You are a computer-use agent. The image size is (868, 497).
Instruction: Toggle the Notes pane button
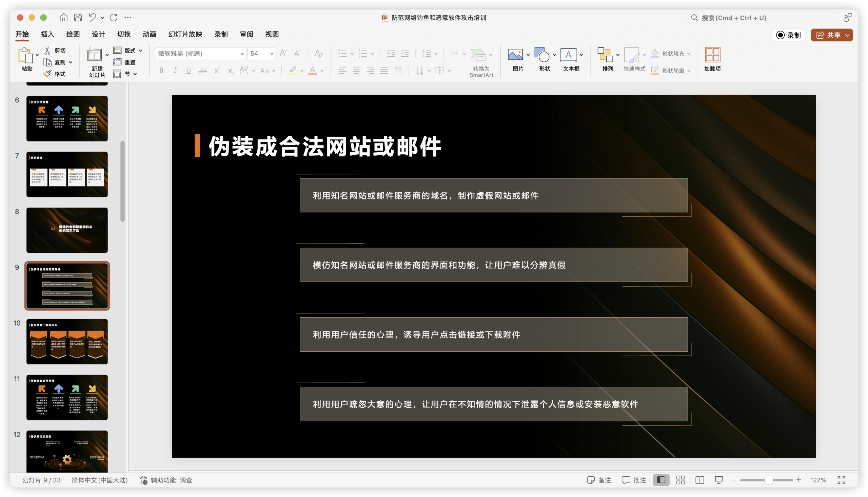599,480
